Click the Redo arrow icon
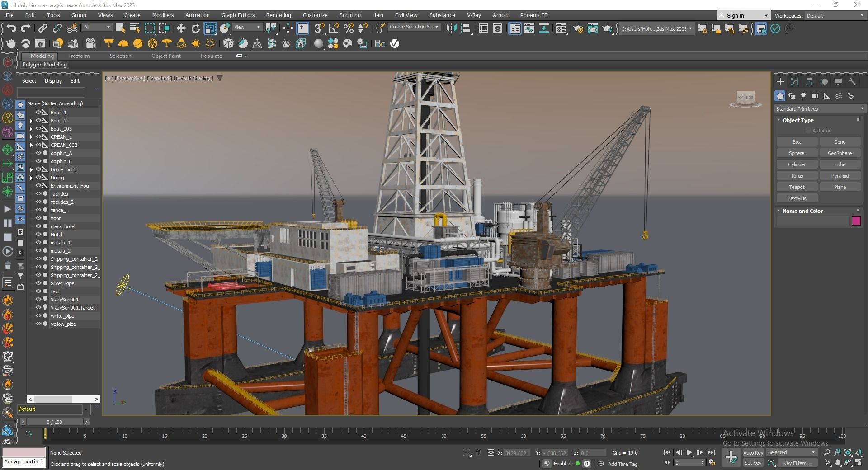This screenshot has height=470, width=868. [x=26, y=28]
